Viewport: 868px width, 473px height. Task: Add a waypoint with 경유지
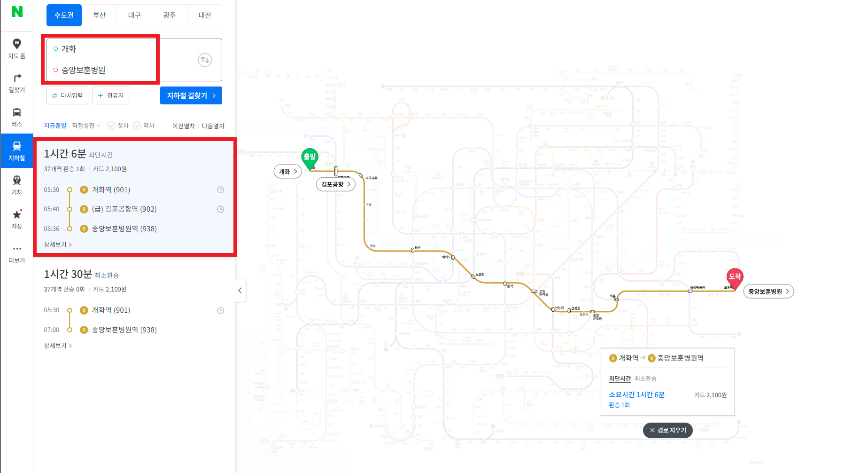click(111, 95)
